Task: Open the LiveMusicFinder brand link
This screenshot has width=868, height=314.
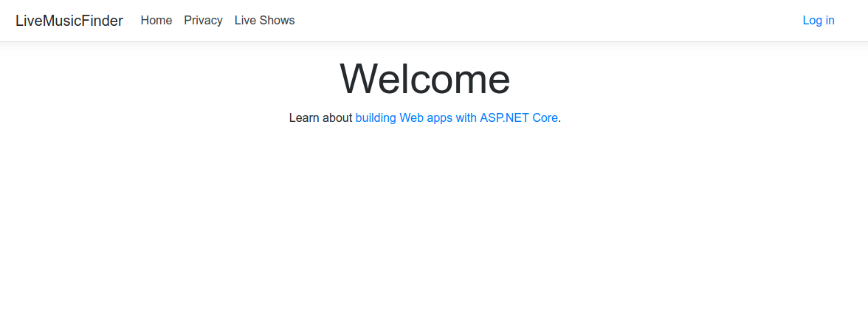Action: (69, 21)
